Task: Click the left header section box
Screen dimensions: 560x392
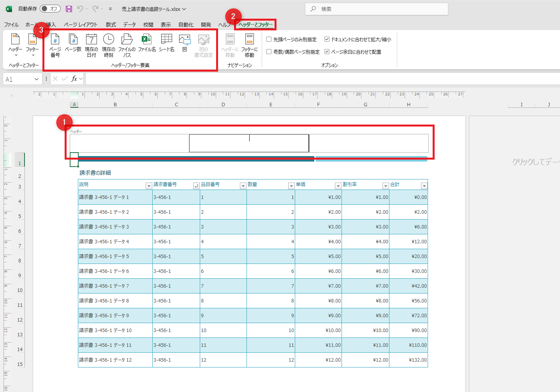Action: [x=130, y=143]
